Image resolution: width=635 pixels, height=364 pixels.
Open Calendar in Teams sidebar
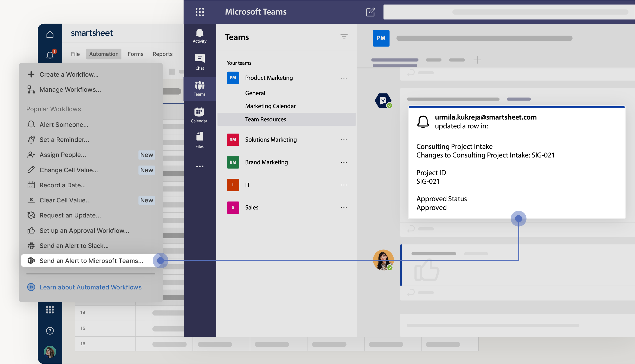(x=199, y=115)
